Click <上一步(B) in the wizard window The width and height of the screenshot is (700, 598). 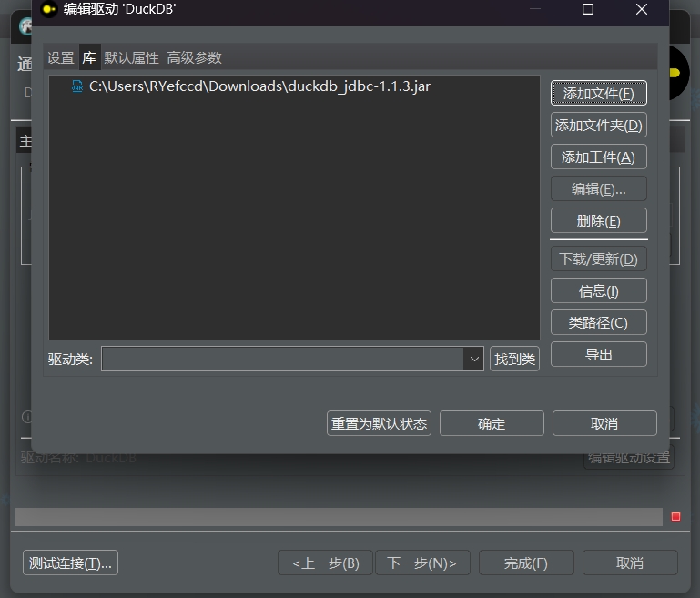point(326,563)
